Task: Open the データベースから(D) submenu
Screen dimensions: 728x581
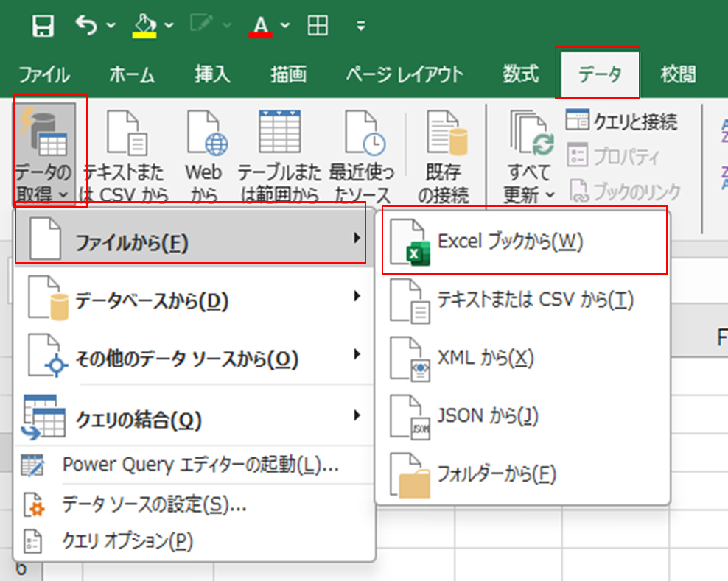Action: tap(194, 298)
